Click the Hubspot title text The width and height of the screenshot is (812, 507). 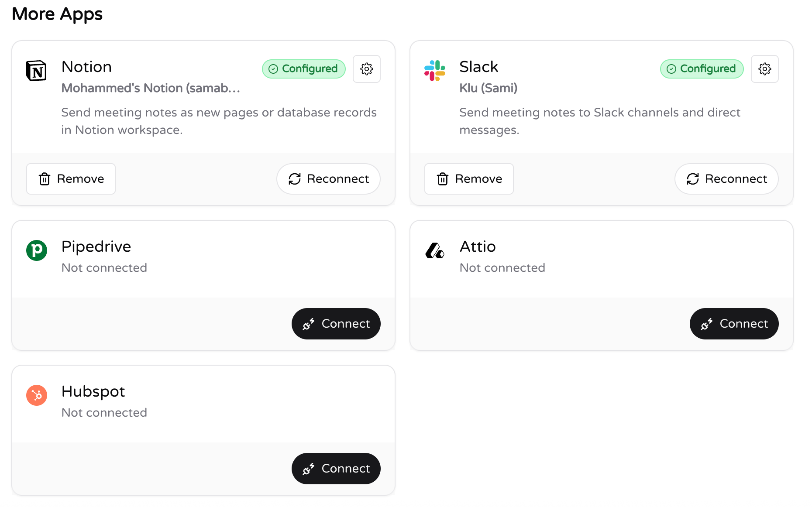(93, 392)
